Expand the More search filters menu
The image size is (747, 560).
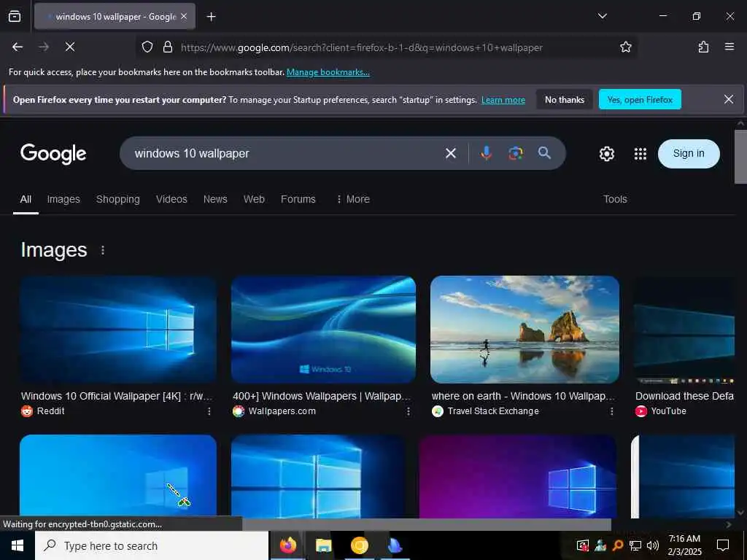[x=353, y=199]
